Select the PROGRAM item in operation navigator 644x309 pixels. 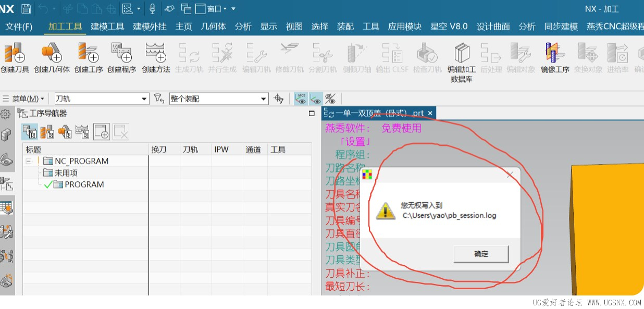(84, 184)
